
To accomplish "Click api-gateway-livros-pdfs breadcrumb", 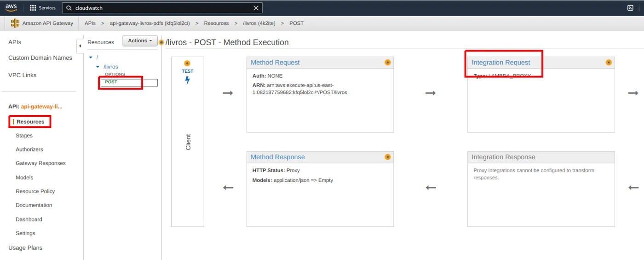I will [x=149, y=23].
